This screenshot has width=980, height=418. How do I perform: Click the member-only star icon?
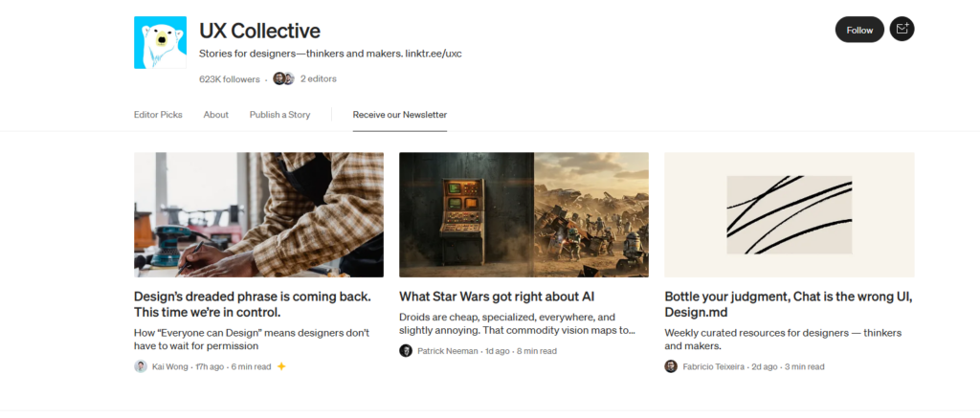(x=281, y=366)
